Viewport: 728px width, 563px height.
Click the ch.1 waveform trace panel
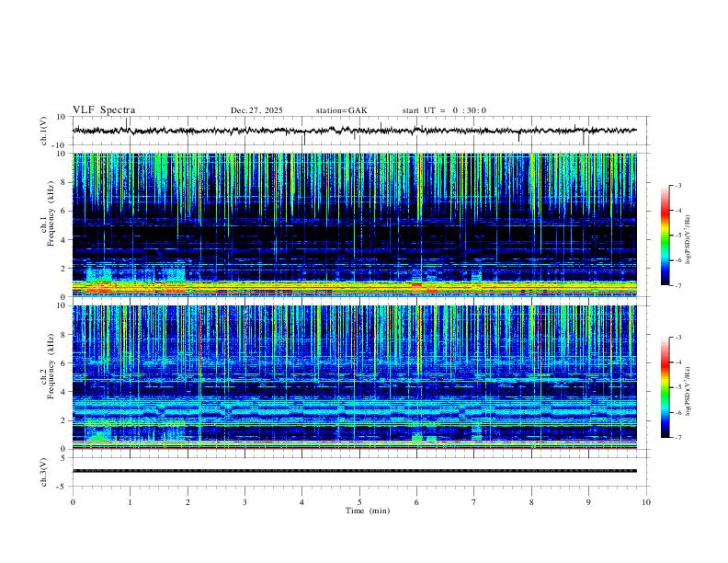359,131
